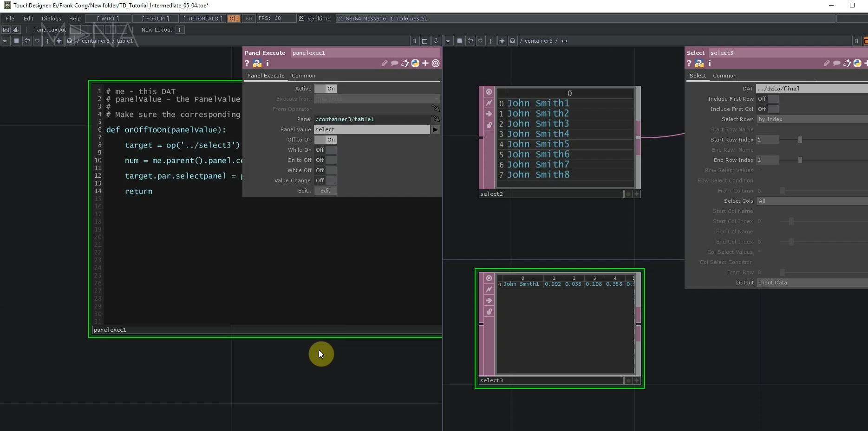Open operator help in Panel Execute parameters
Image resolution: width=868 pixels, height=431 pixels.
pyautogui.click(x=247, y=64)
